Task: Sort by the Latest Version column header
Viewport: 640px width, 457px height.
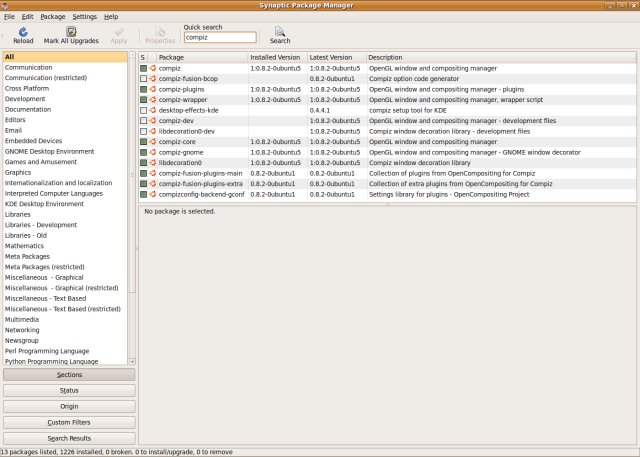Action: [336, 58]
